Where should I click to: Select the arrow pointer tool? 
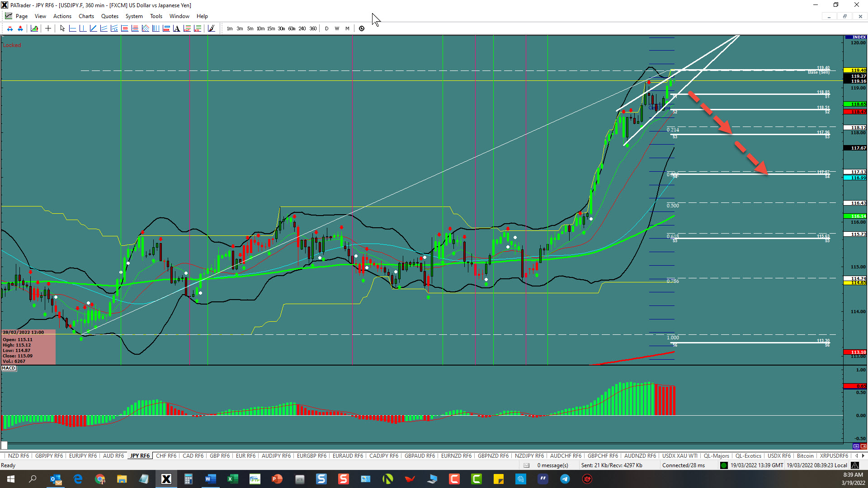point(62,28)
